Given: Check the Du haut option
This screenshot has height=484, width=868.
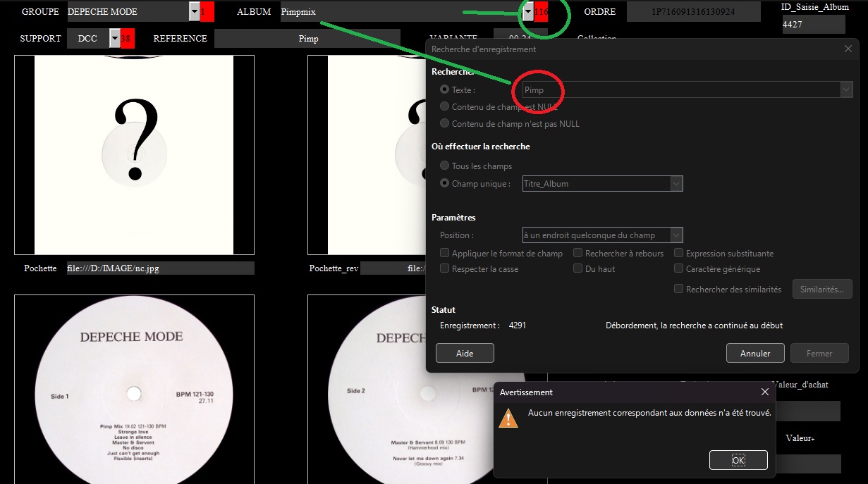Looking at the screenshot, I should pyautogui.click(x=577, y=268).
